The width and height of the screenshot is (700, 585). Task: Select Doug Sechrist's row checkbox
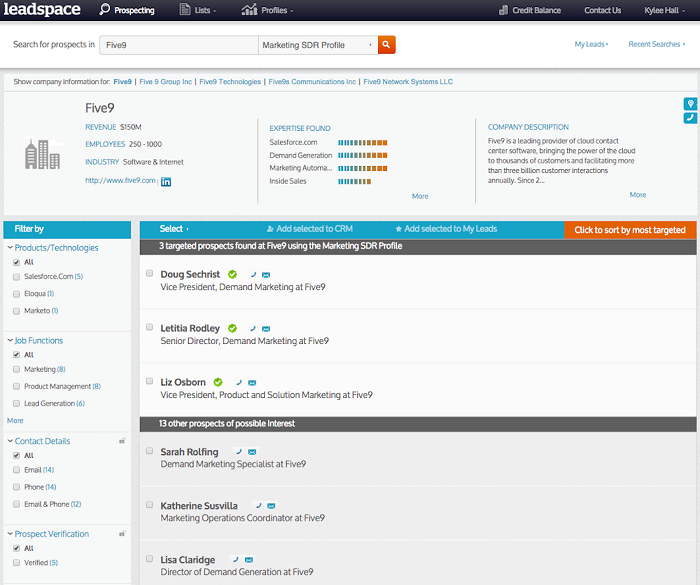150,273
